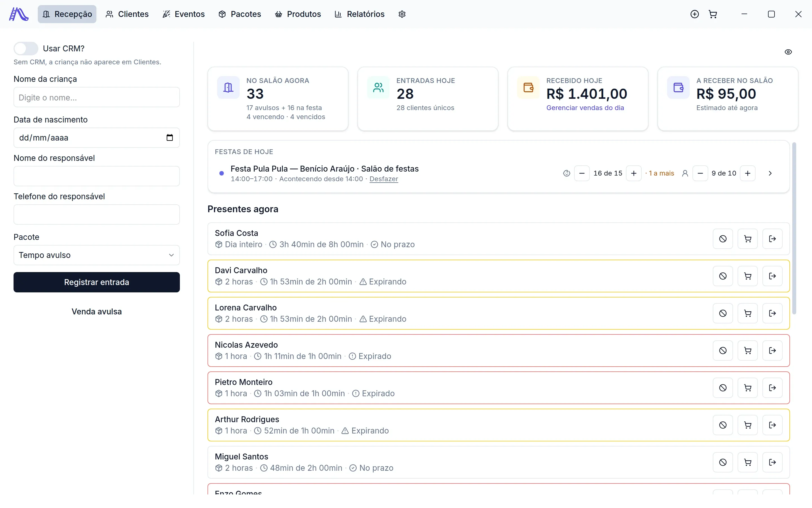The image size is (812, 508).
Task: Toggle the Usar CRM switch
Action: pyautogui.click(x=26, y=48)
